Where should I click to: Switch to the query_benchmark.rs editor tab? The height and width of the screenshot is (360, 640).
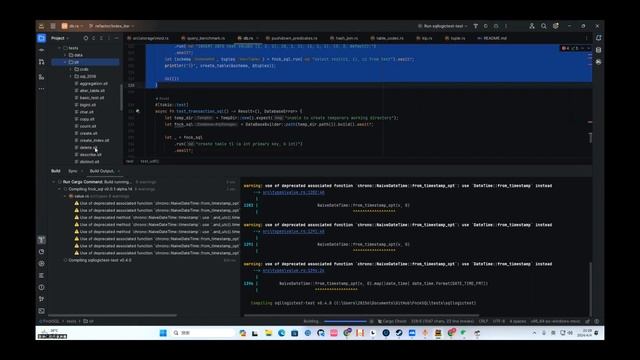[203, 38]
